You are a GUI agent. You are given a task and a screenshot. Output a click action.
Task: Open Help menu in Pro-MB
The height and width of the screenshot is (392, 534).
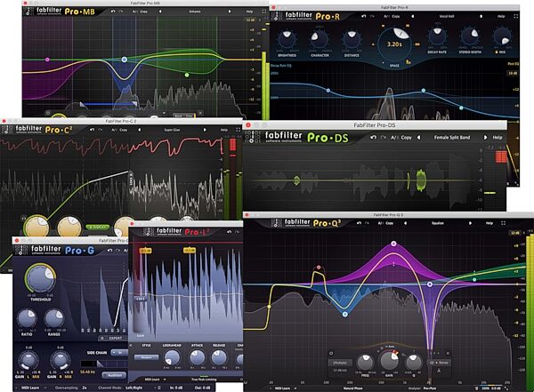click(249, 12)
